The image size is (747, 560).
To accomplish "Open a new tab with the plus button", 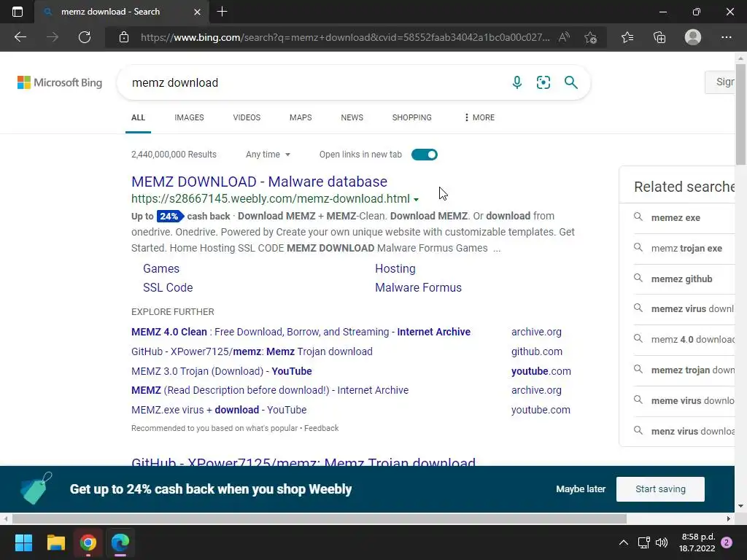I will pyautogui.click(x=222, y=12).
